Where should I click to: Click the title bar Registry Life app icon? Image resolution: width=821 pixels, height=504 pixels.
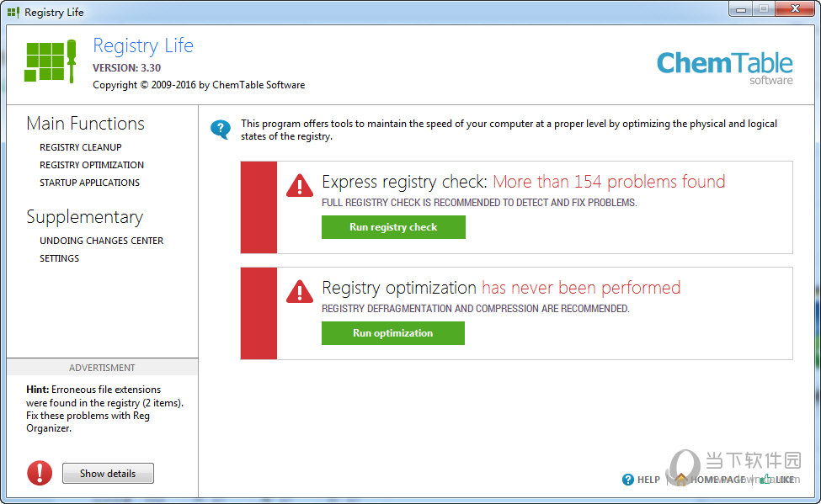(13, 12)
